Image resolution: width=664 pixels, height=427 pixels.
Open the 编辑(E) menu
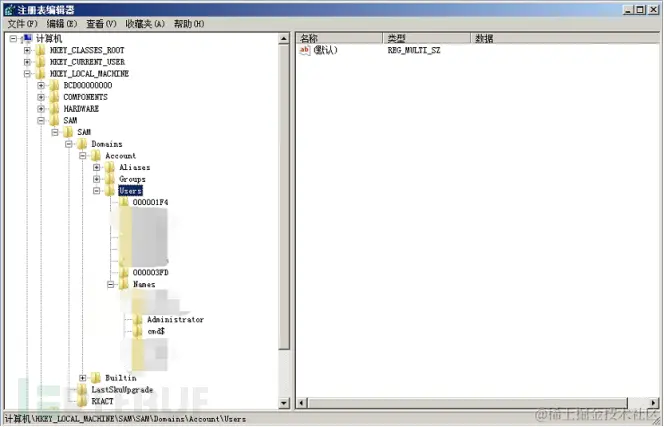tap(62, 24)
